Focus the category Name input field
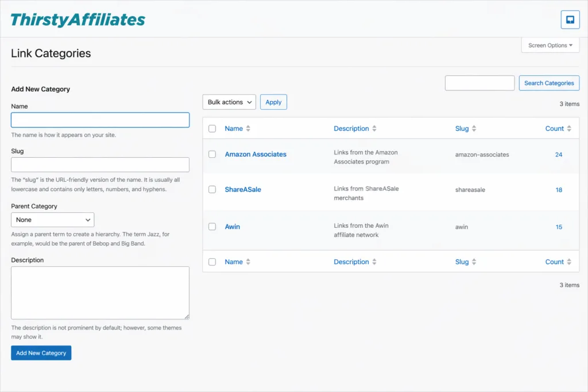Screen dimensions: 588x392 pyautogui.click(x=100, y=120)
